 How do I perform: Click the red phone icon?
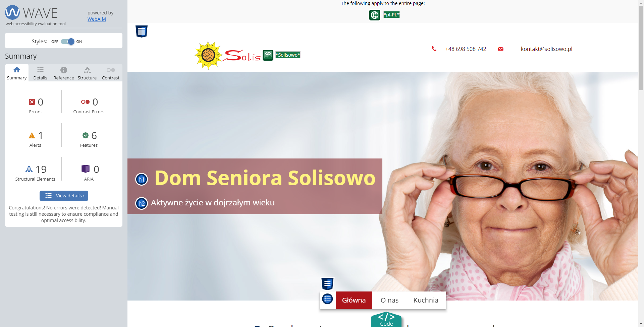coord(434,49)
